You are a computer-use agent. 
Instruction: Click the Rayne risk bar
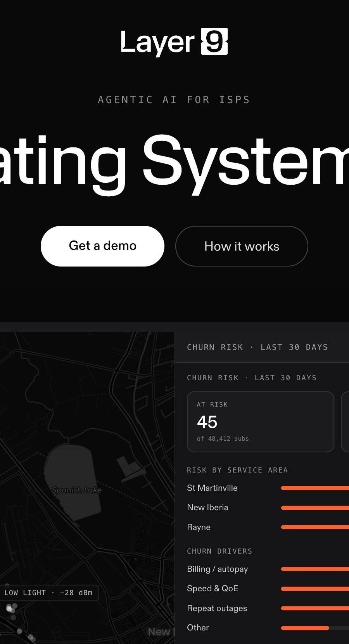tap(315, 527)
